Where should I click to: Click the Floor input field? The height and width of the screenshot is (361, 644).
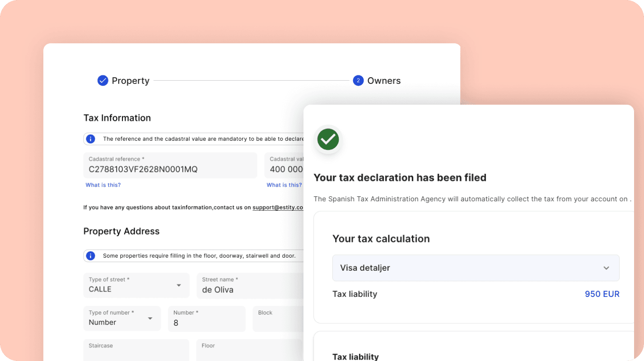pyautogui.click(x=249, y=351)
